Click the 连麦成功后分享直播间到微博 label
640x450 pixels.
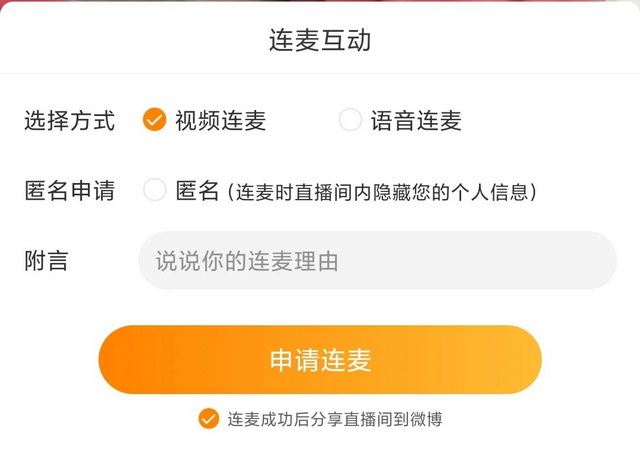[335, 419]
